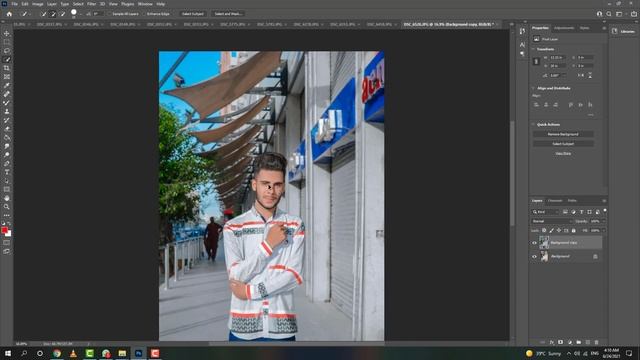
Task: Select the Eyedropper tool
Action: point(7,85)
